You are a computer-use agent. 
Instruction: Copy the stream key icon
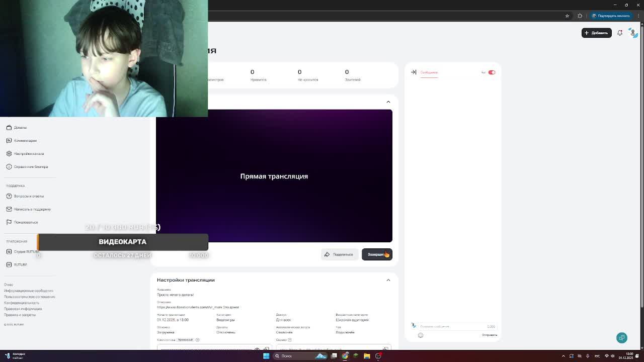point(266,348)
